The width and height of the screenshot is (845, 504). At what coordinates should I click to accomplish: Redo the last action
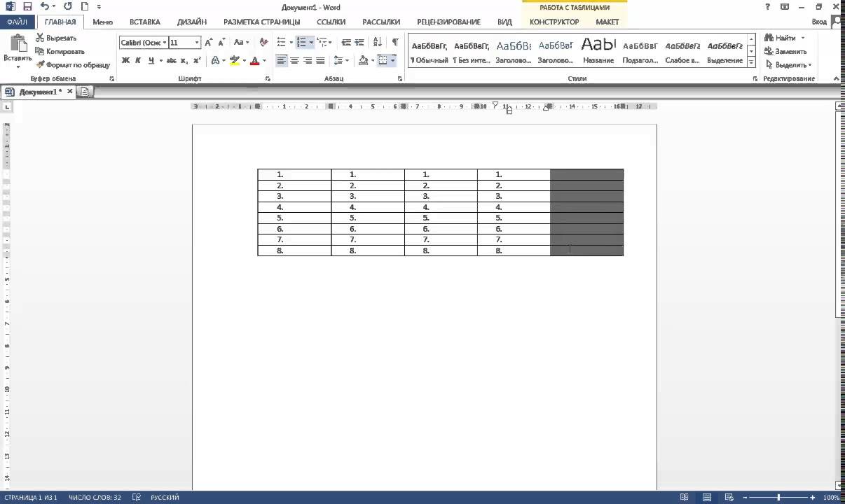click(x=67, y=6)
